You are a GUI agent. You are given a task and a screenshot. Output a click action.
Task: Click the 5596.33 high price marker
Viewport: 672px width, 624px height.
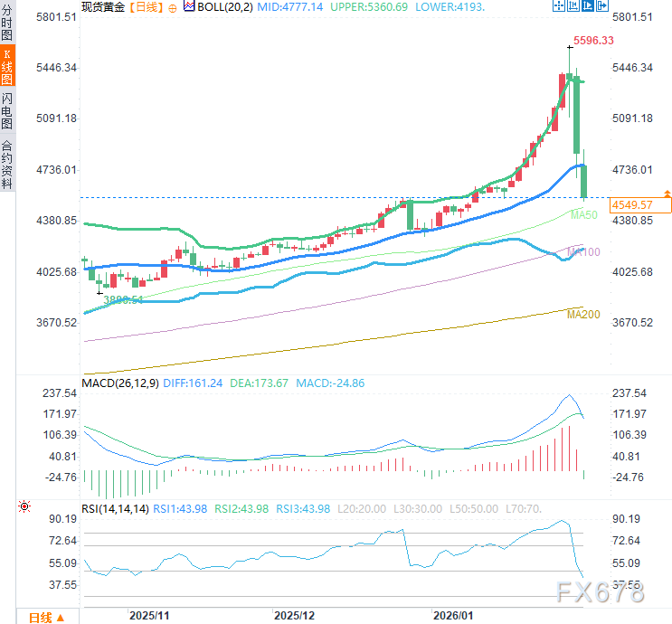pos(594,41)
